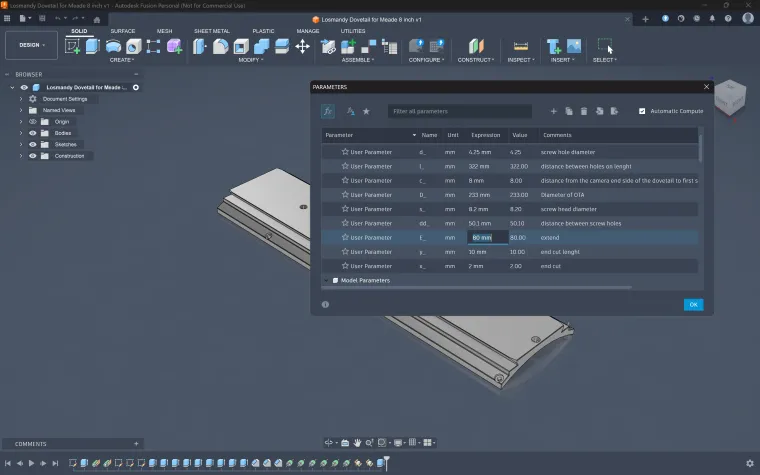Expand the Document Settings tree node

pos(21,99)
